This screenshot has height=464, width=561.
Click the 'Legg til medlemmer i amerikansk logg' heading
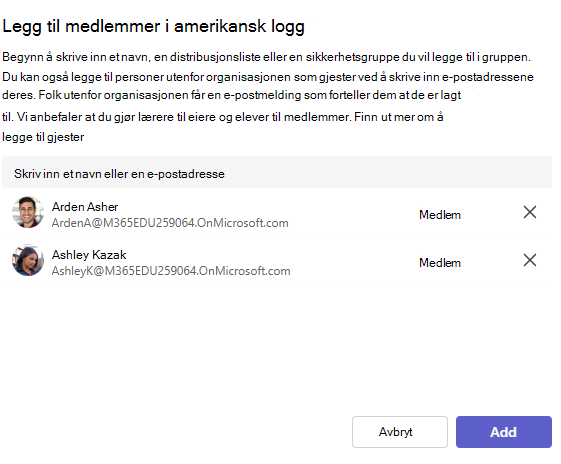point(153,27)
